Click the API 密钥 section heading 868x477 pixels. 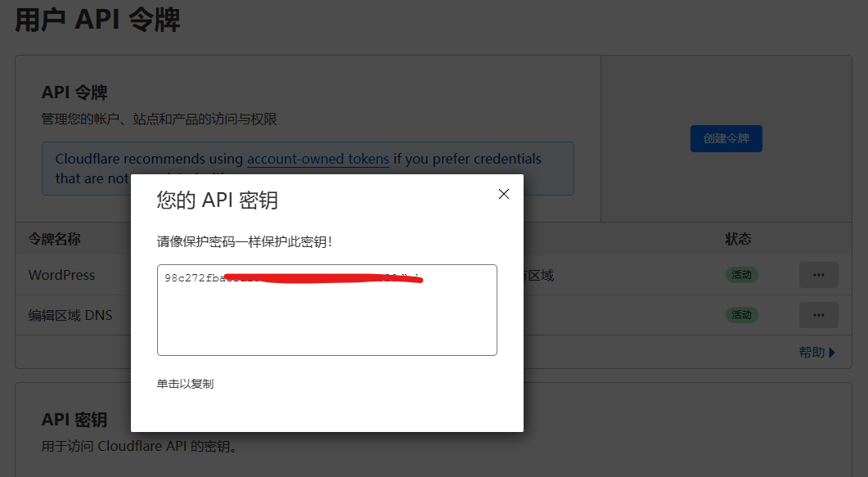coord(74,420)
